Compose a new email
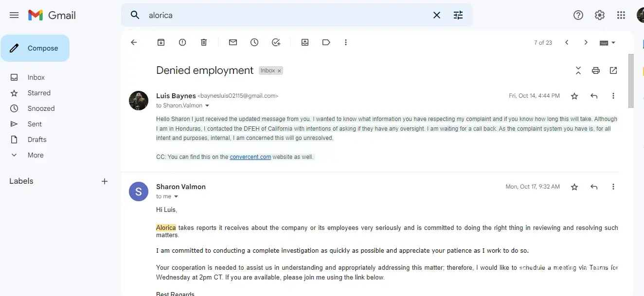The image size is (644, 296). (x=35, y=48)
